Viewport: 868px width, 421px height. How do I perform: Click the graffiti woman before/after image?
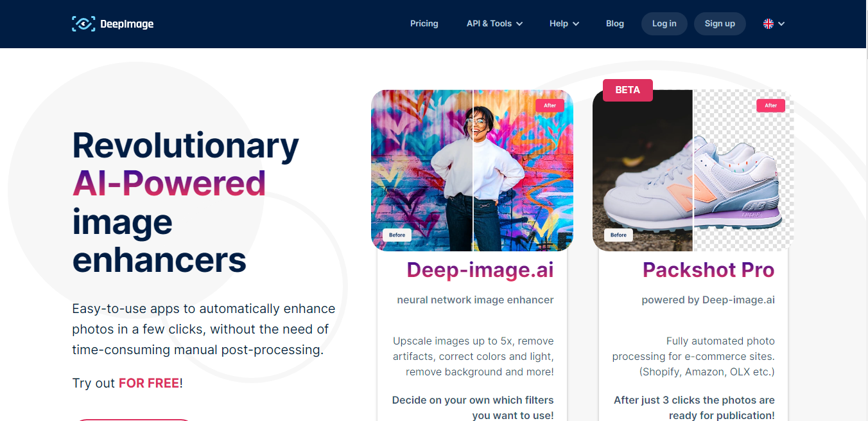pyautogui.click(x=472, y=170)
